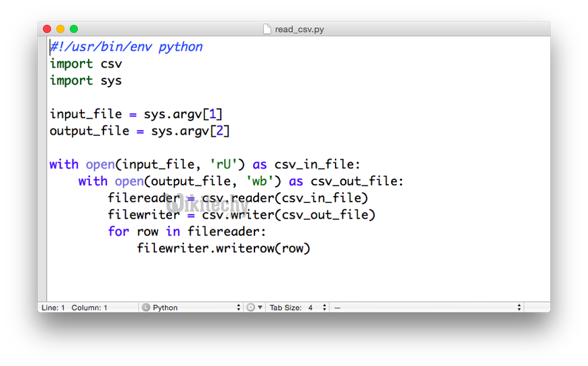Click csv_out_file in the nested with statement
This screenshot has height=366, width=588.
click(x=354, y=181)
